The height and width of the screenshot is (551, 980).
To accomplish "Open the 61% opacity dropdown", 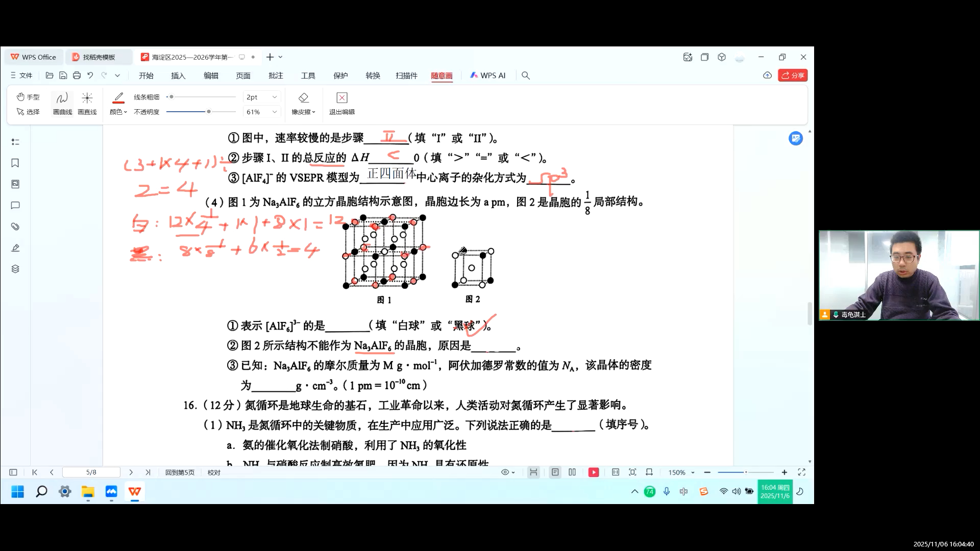I will click(x=261, y=112).
